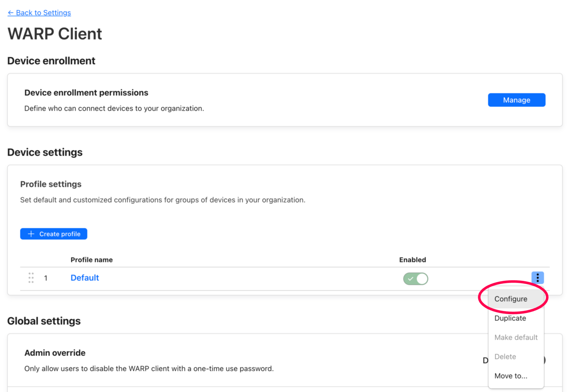Image resolution: width=580 pixels, height=392 pixels.
Task: Click the Device enrollment permissions heading
Action: tap(86, 93)
